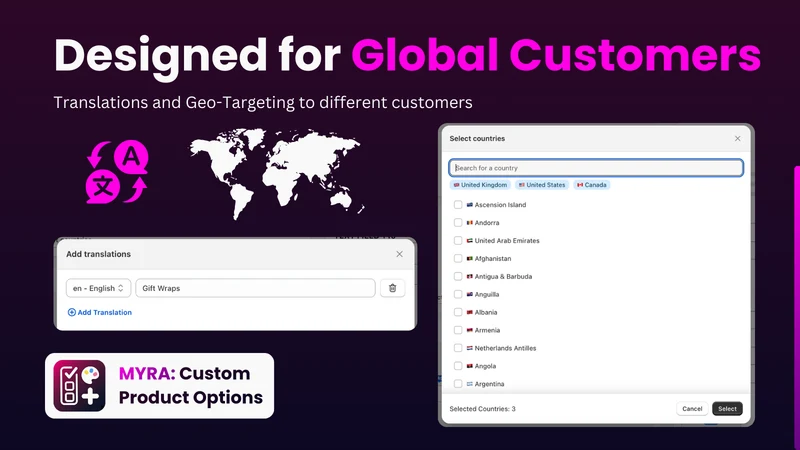This screenshot has height=450, width=800.
Task: Check the Andorra checkbox
Action: pyautogui.click(x=458, y=222)
